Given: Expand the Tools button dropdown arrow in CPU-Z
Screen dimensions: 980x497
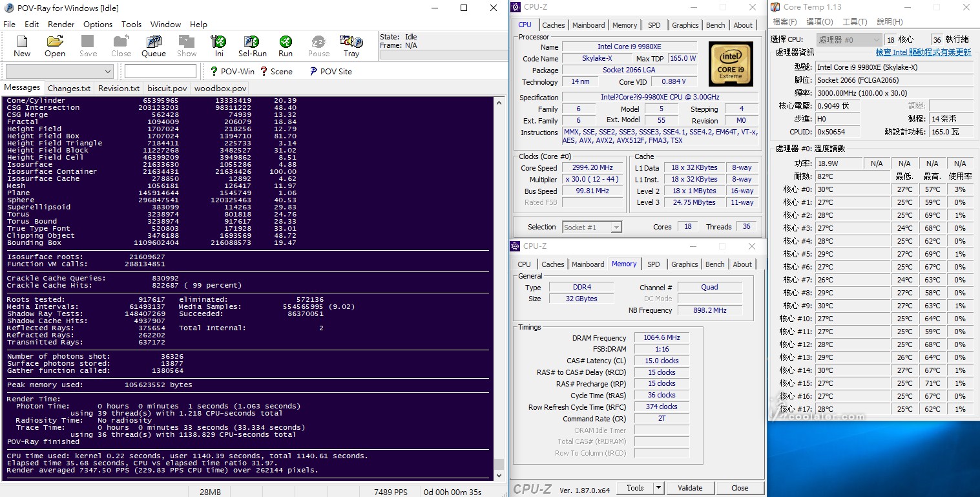Looking at the screenshot, I should [x=658, y=488].
